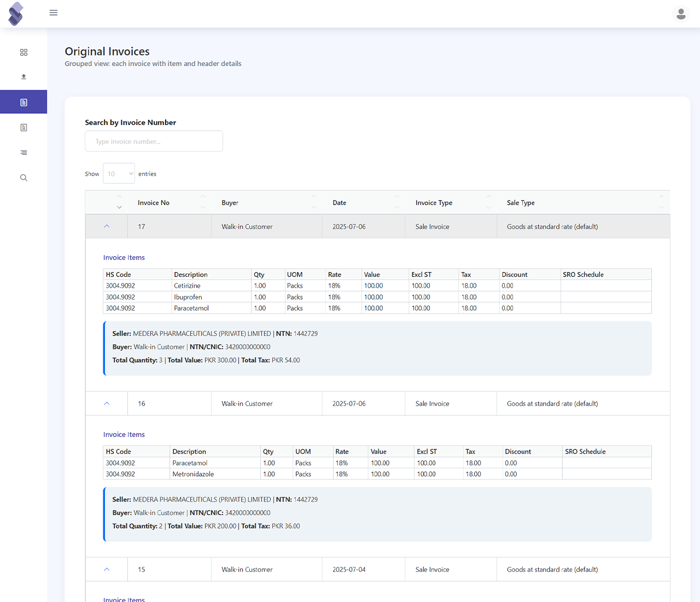Select the list lines icon in sidebar
700x602 pixels.
coord(24,152)
